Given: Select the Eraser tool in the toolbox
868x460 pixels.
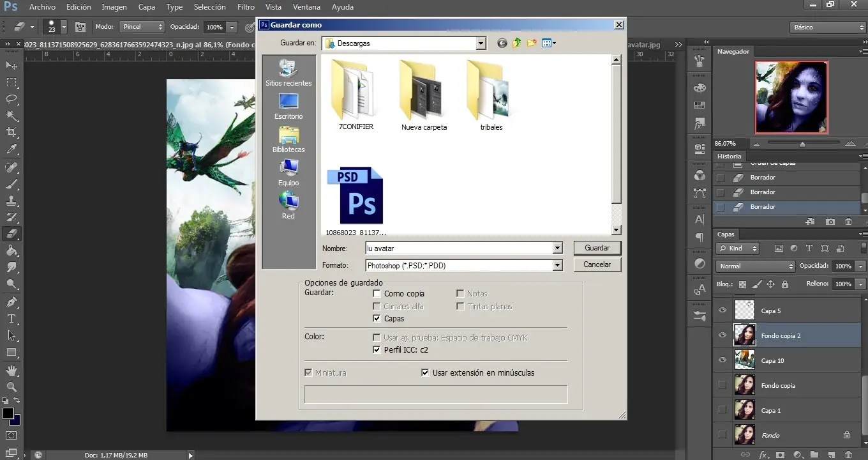Looking at the screenshot, I should [11, 234].
